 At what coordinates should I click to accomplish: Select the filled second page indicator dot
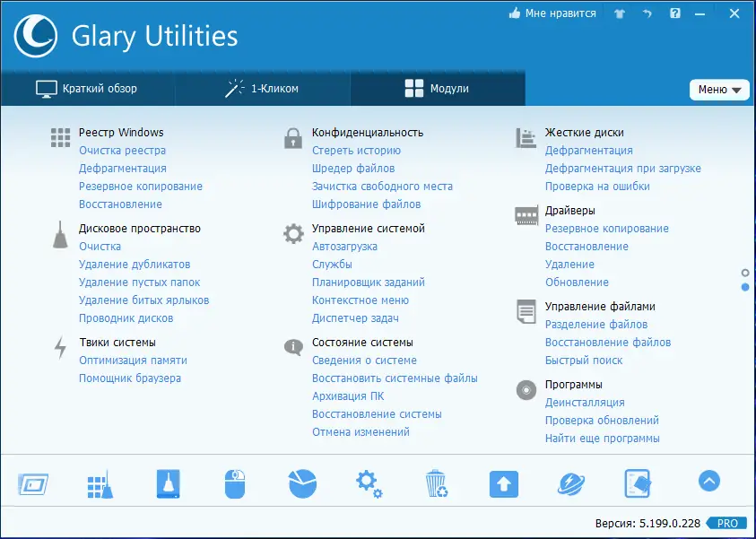pyautogui.click(x=745, y=287)
